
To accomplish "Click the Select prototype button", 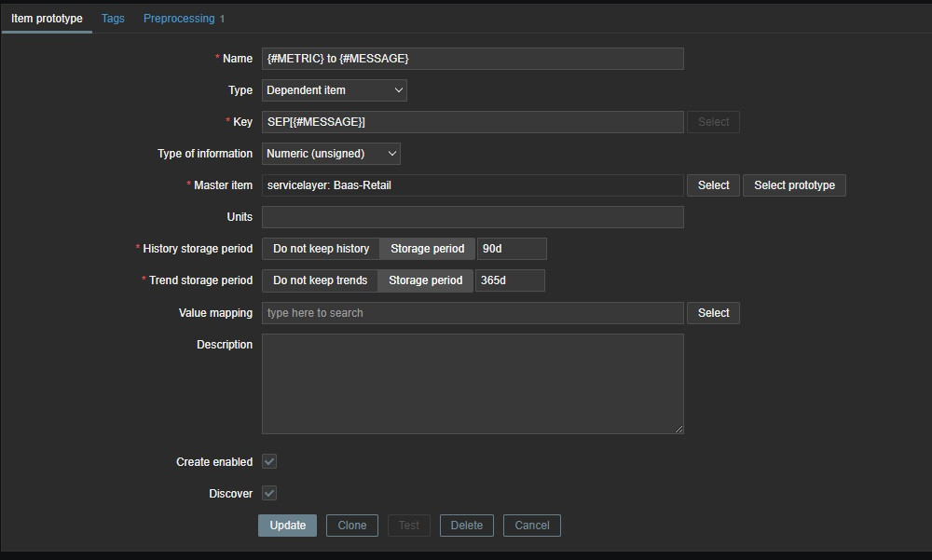I will [794, 185].
